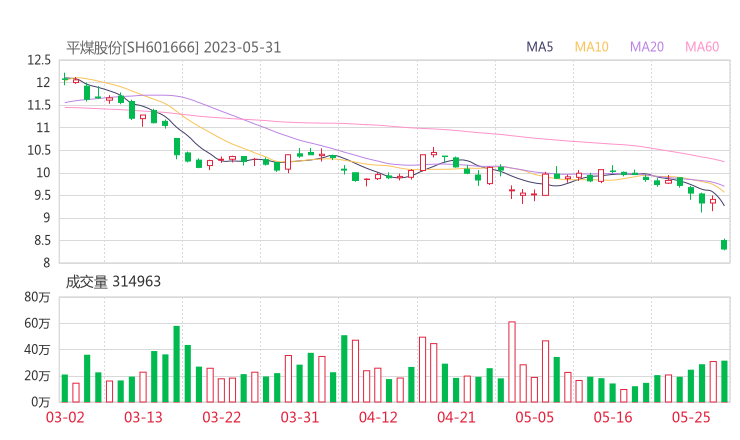
Task: Click the 10.5 price axis label
Action: tap(39, 150)
